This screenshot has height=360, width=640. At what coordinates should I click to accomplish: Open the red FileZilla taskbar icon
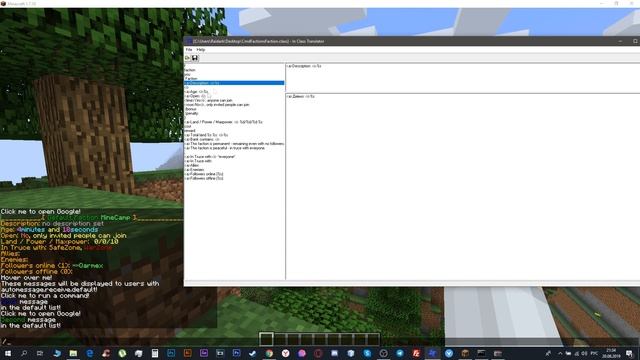pyautogui.click(x=416, y=353)
